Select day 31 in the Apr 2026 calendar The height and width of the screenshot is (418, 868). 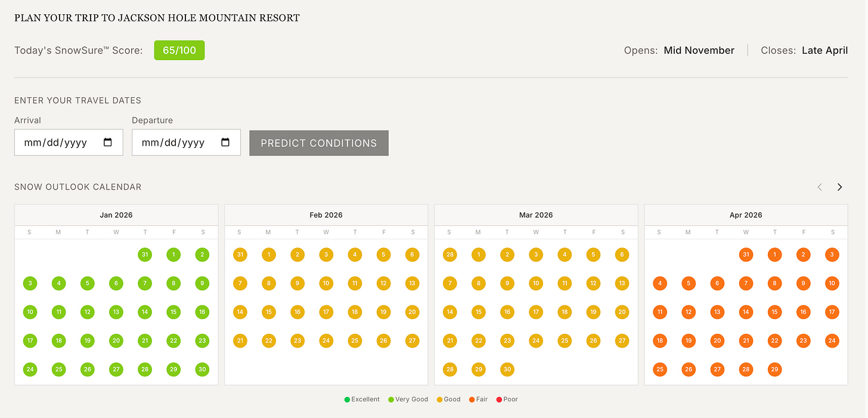(x=746, y=255)
